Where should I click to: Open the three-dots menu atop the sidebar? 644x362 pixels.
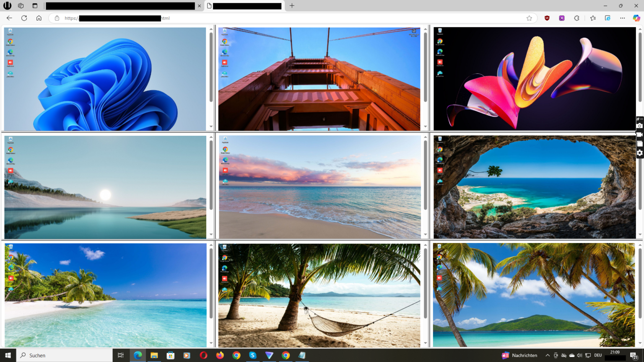[x=641, y=119]
